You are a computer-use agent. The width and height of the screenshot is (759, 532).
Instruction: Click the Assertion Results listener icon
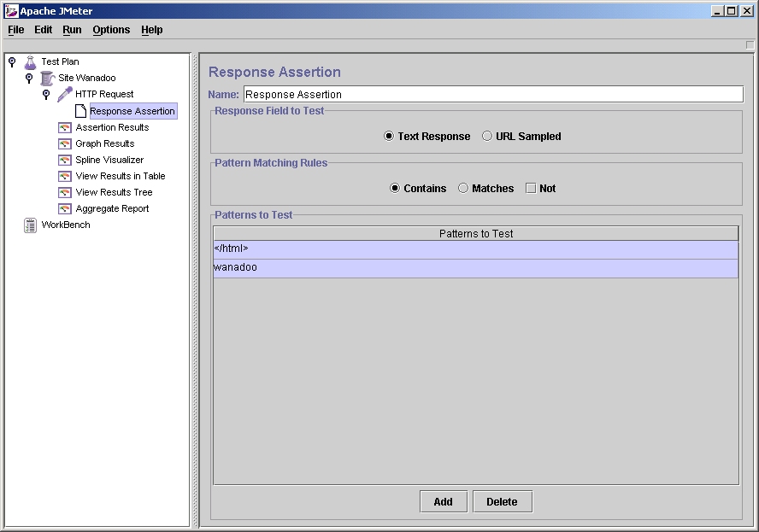[64, 127]
